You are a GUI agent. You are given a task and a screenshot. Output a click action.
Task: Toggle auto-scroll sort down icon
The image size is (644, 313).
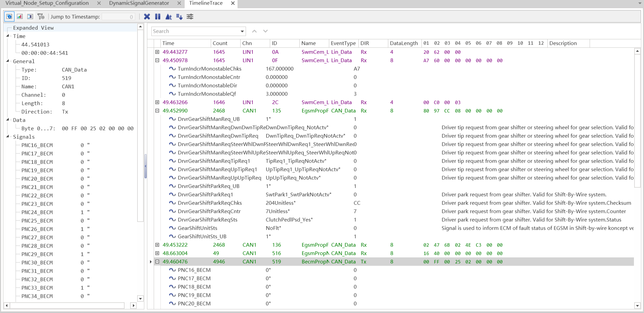179,16
